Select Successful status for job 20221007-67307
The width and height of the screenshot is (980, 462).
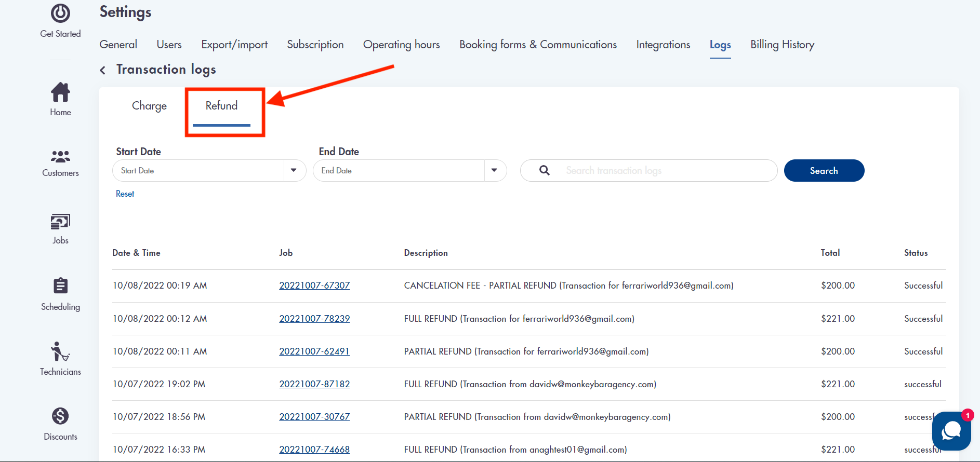click(x=923, y=286)
